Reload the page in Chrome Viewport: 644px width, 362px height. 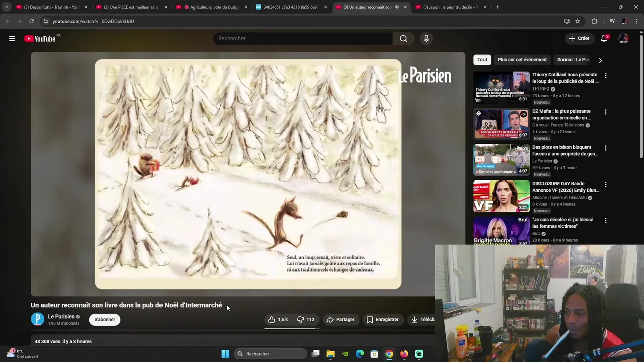(x=31, y=21)
